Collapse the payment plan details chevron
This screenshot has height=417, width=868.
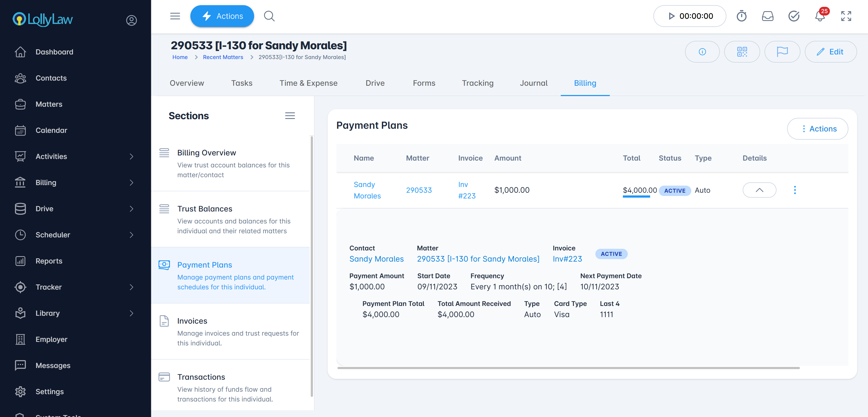click(759, 190)
